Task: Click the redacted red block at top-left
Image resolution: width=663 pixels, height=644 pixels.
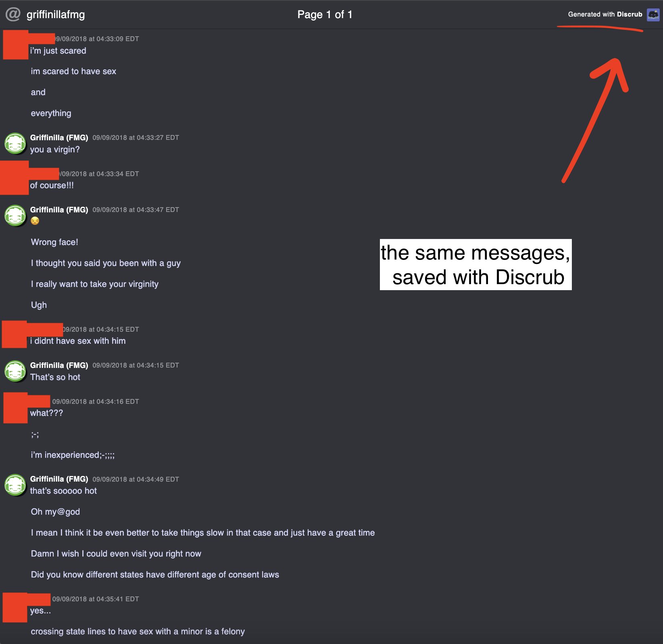Action: tap(28, 44)
